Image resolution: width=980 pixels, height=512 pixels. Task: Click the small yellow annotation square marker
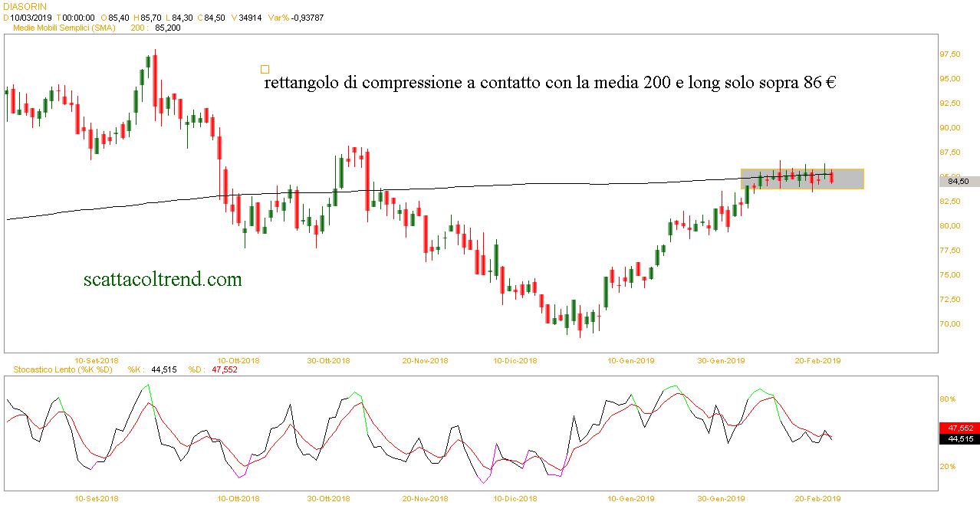[x=265, y=69]
